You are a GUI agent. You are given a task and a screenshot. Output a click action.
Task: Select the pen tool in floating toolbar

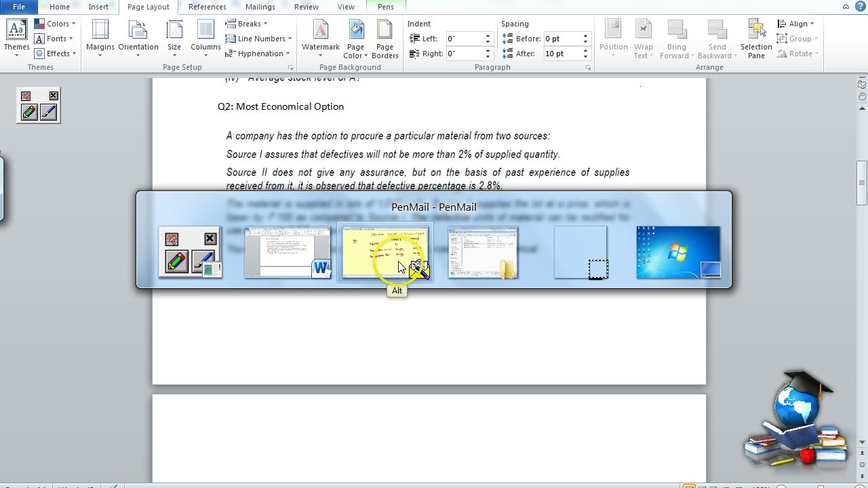click(x=48, y=112)
